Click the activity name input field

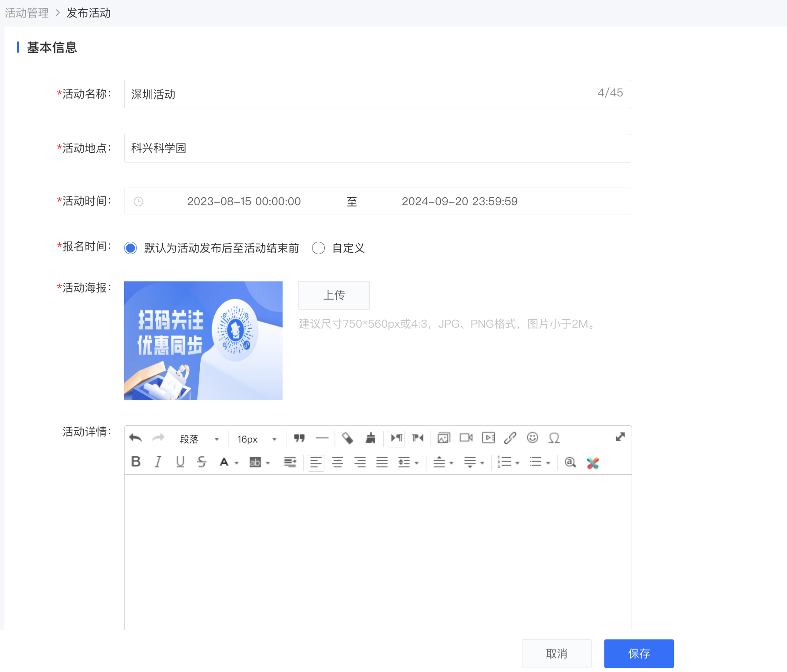(x=378, y=94)
